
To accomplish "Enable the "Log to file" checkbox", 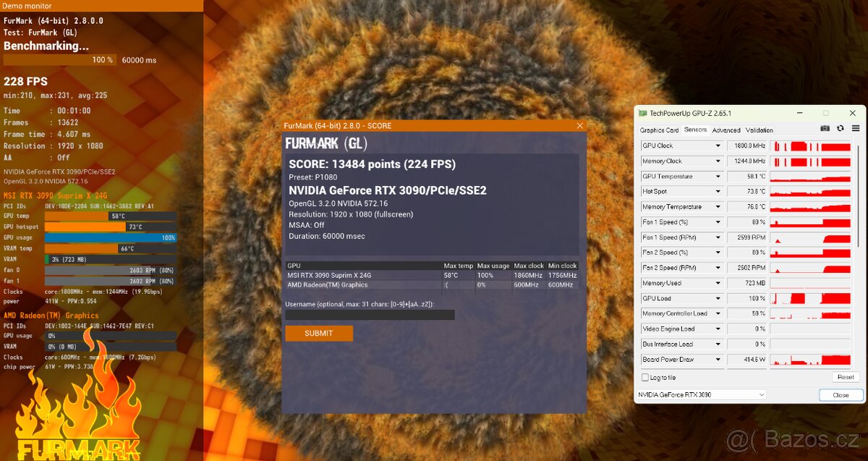I will pyautogui.click(x=644, y=377).
